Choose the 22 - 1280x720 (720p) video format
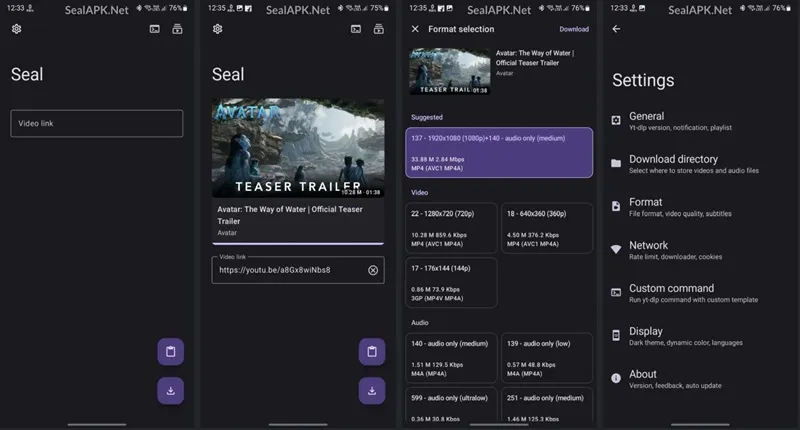Screen dimensions: 800x430 click(450, 227)
